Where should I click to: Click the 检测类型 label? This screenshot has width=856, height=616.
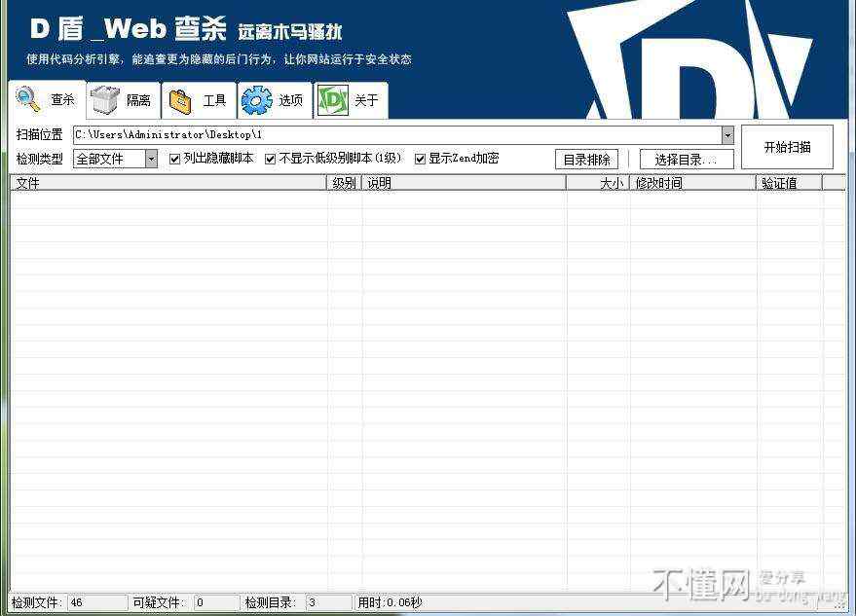[x=39, y=159]
